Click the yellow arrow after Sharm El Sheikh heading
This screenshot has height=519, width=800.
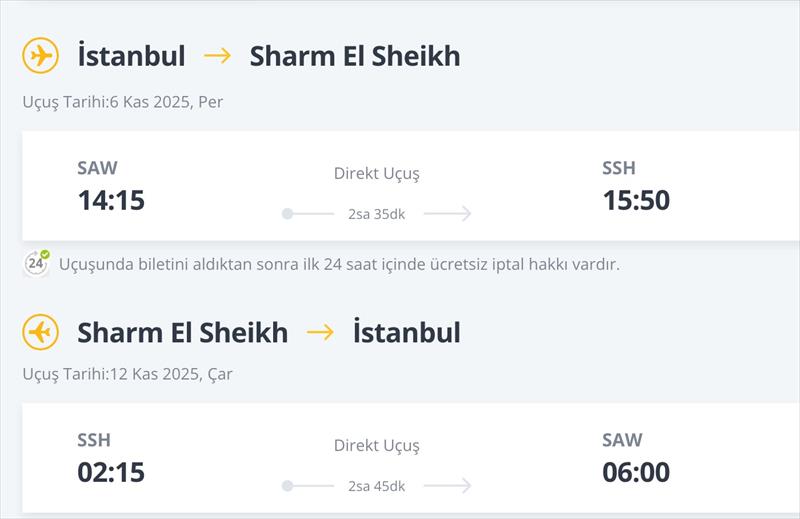[320, 333]
